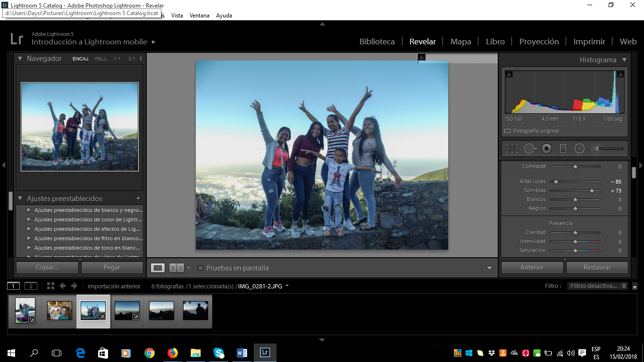Image resolution: width=644 pixels, height=362 pixels.
Task: Click the Anterior button
Action: 532,268
